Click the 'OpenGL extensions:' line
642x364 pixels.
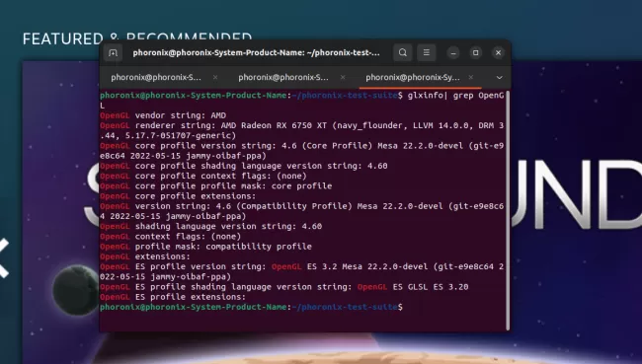[145, 256]
